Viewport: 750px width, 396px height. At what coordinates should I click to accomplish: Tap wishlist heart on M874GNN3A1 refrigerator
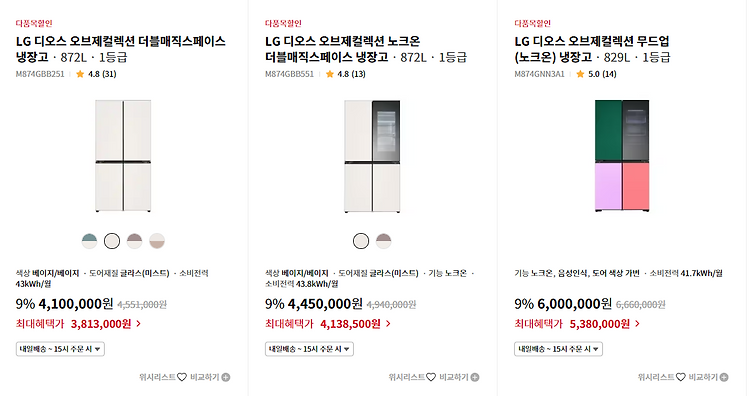[x=681, y=377]
